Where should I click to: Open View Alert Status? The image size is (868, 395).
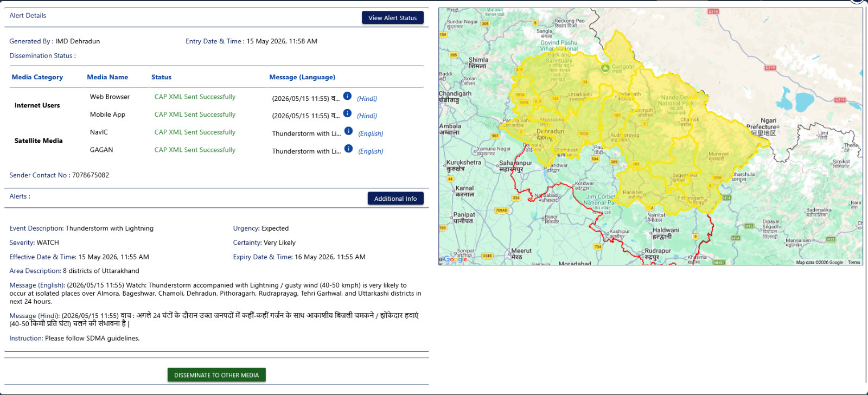(393, 18)
